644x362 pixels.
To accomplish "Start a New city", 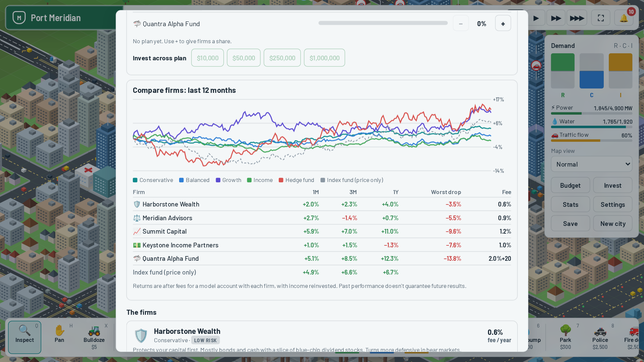I will (x=613, y=224).
